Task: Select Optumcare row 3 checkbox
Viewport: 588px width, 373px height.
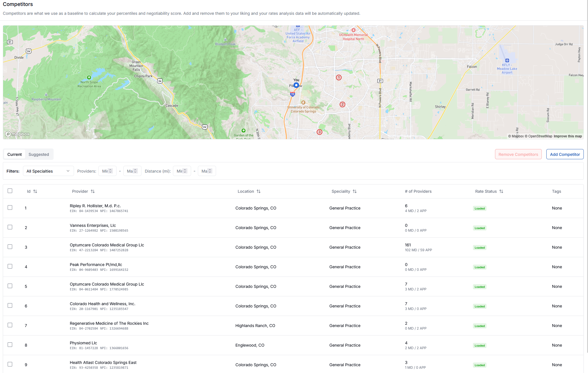Action: [x=10, y=247]
